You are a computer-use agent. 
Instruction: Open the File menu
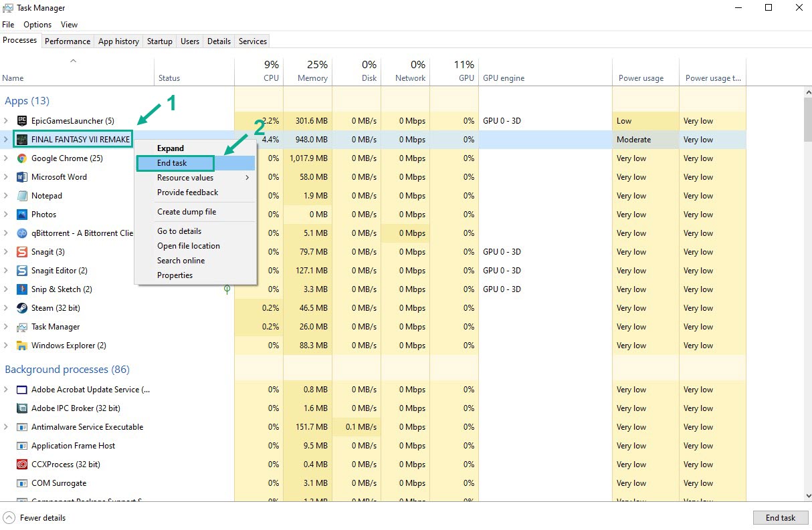pos(8,25)
